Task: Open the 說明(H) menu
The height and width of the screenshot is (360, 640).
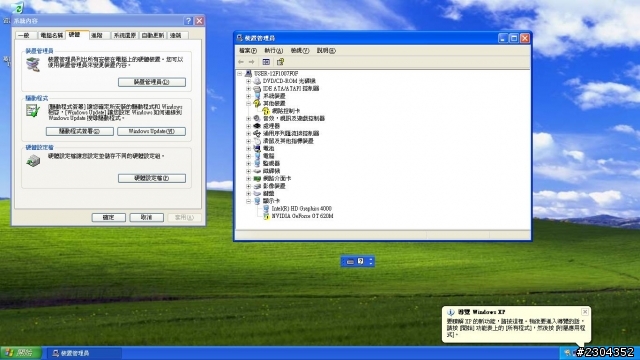Action: pos(326,51)
